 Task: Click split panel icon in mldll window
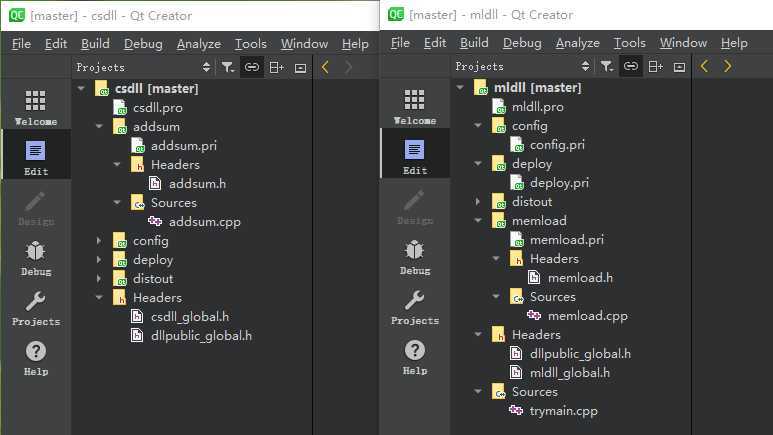point(656,66)
